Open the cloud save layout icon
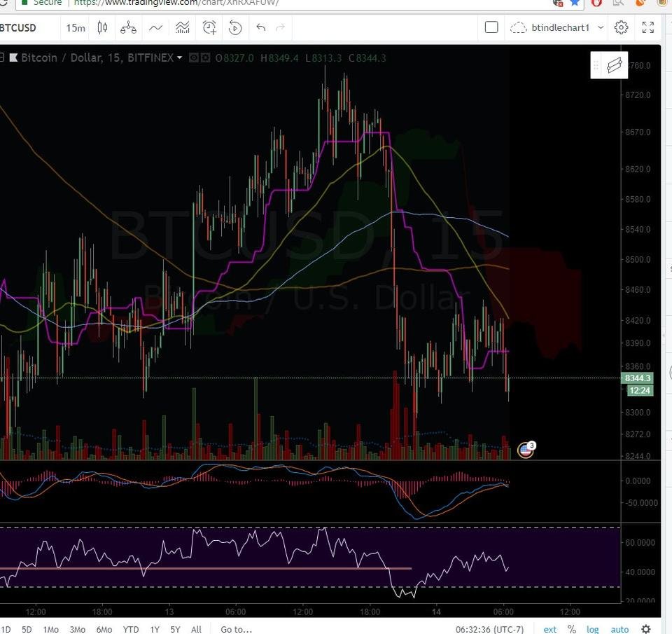The image size is (672, 634). coord(518,28)
